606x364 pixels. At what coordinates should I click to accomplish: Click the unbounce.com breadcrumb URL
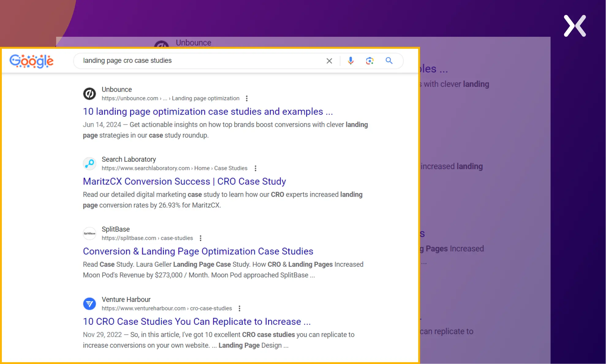(x=170, y=98)
